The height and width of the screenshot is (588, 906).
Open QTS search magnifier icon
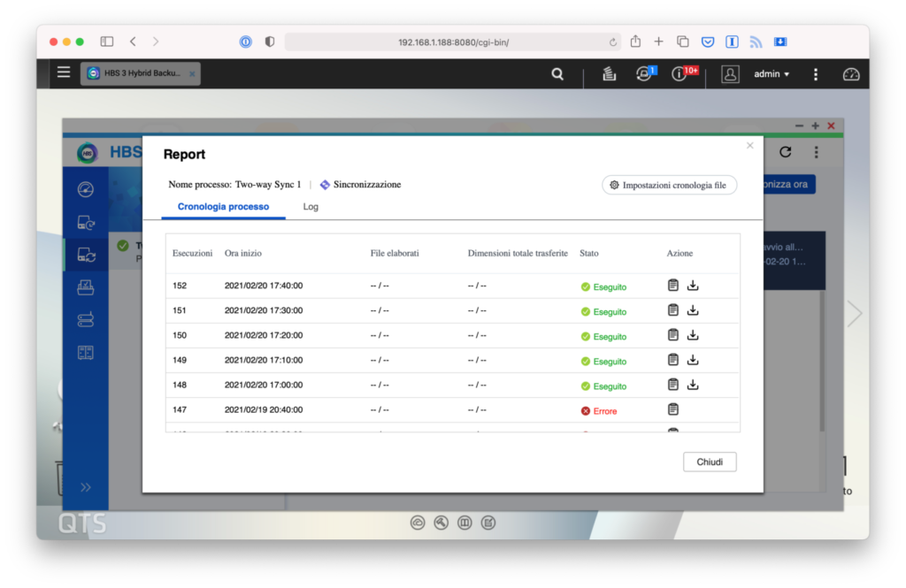(557, 74)
